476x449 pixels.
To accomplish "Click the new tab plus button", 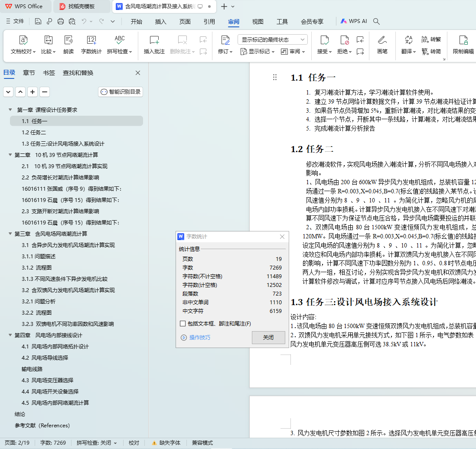I will (x=224, y=7).
